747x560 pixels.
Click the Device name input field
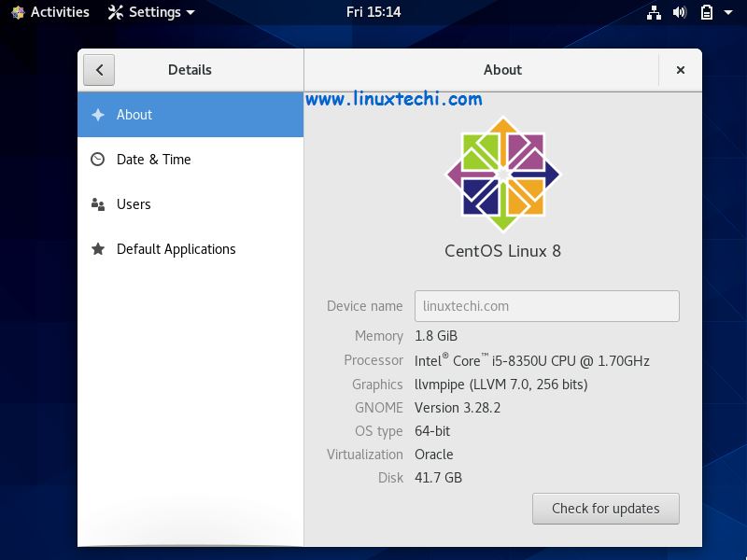coord(546,306)
